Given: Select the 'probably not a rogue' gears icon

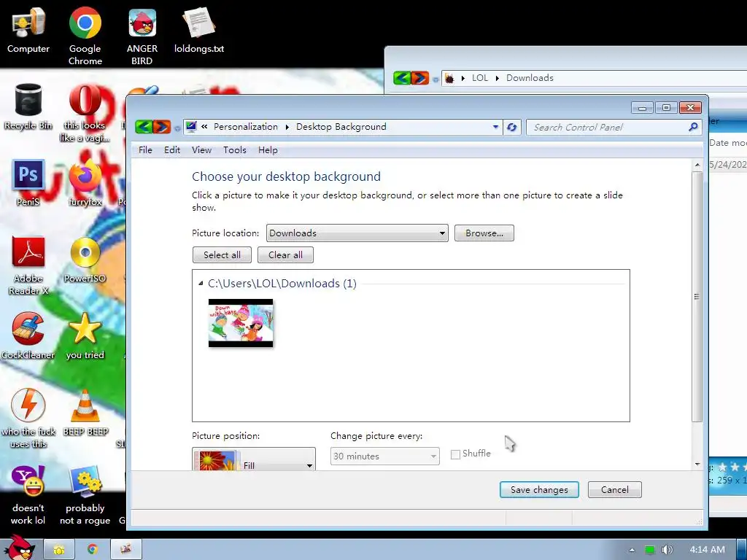Looking at the screenshot, I should coord(85,495).
